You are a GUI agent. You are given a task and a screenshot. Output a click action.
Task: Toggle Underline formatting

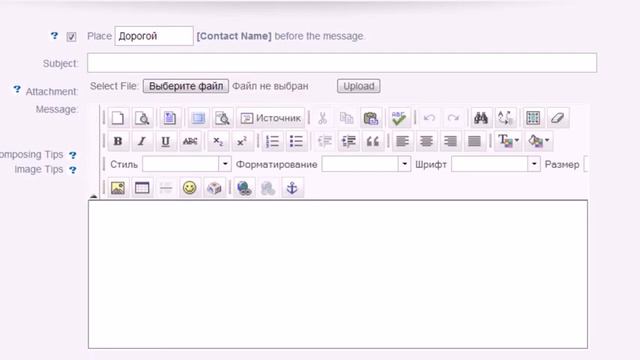pos(165,141)
